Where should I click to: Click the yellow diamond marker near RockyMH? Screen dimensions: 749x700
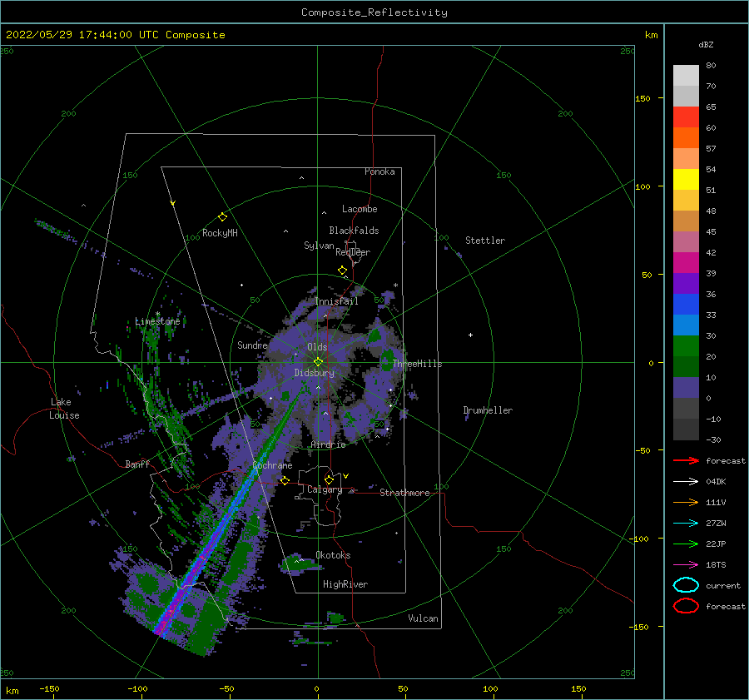[222, 217]
